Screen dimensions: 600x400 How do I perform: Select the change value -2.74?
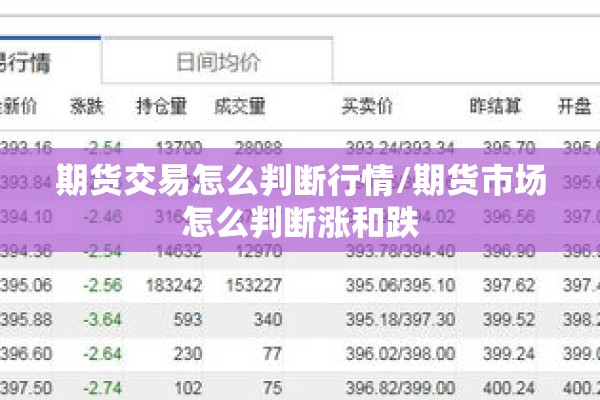coord(103,388)
